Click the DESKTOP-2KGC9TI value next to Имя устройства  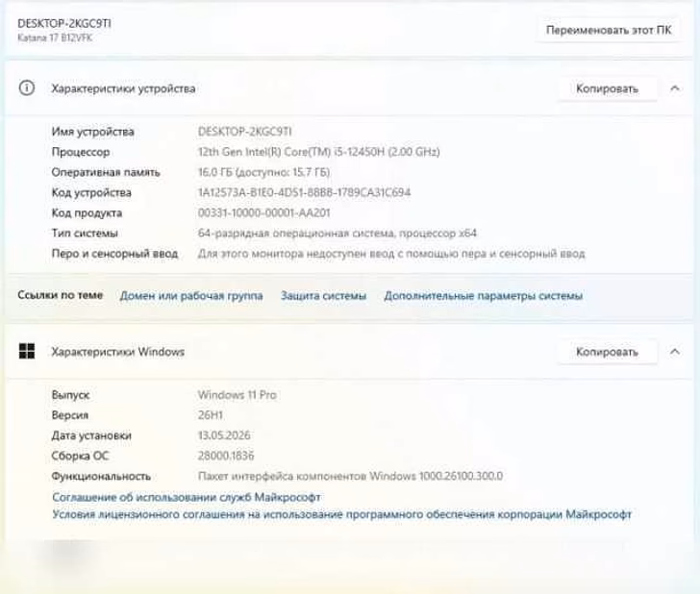[244, 132]
